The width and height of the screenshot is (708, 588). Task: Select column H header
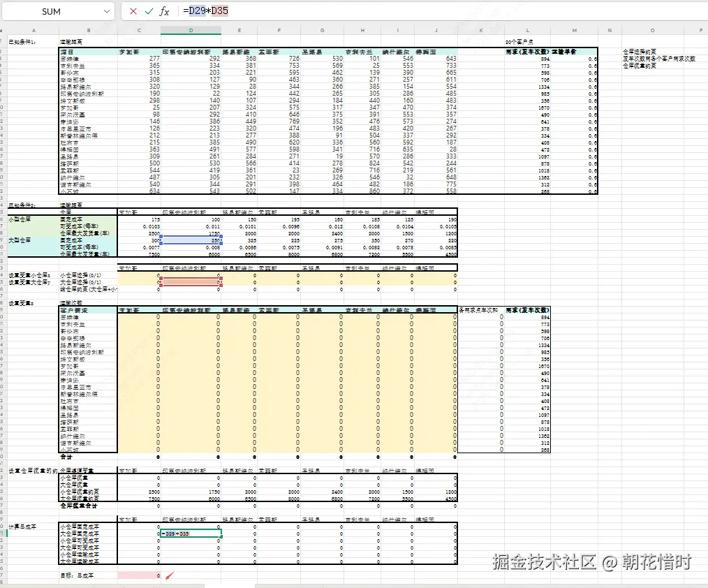coord(362,30)
